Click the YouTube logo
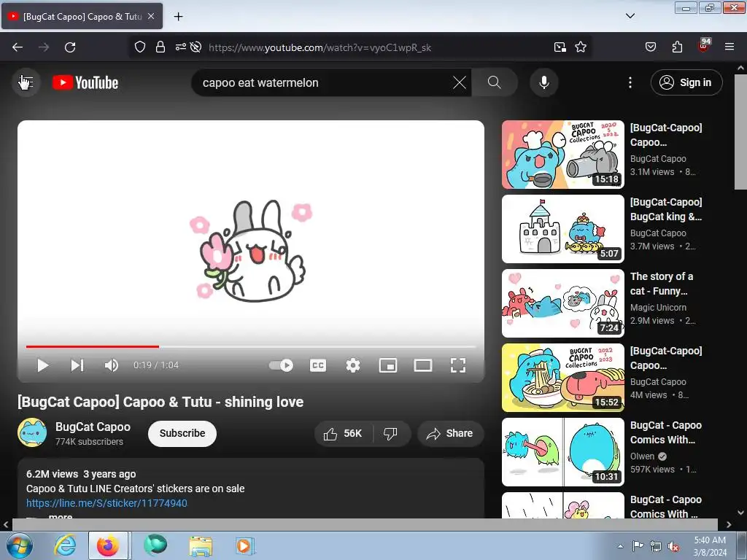The height and width of the screenshot is (560, 747). (x=85, y=82)
